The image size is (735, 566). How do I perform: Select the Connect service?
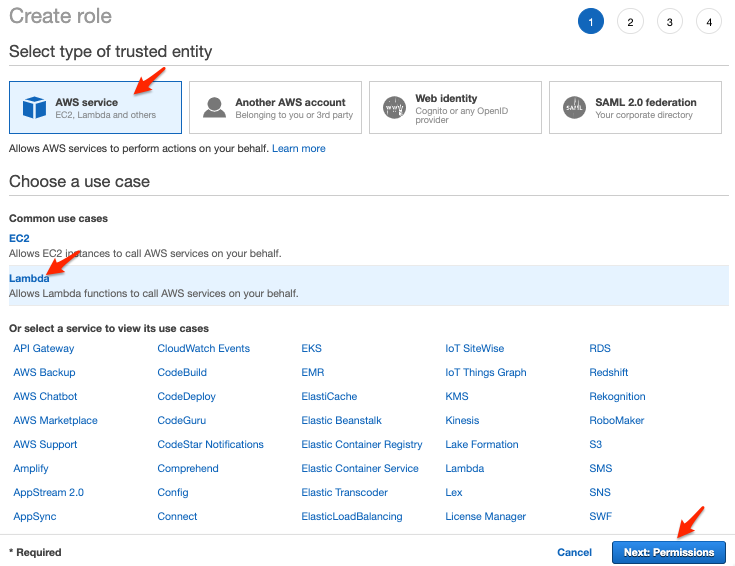tap(177, 516)
